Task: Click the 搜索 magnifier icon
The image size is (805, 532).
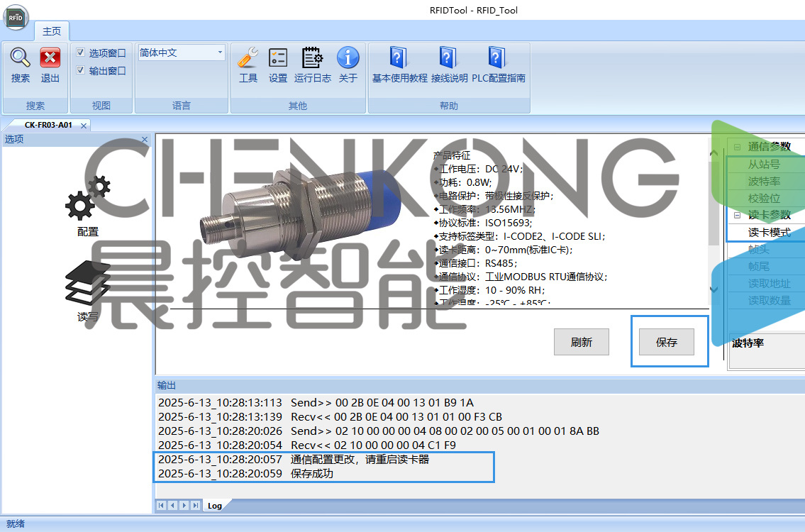Action: pos(20,58)
